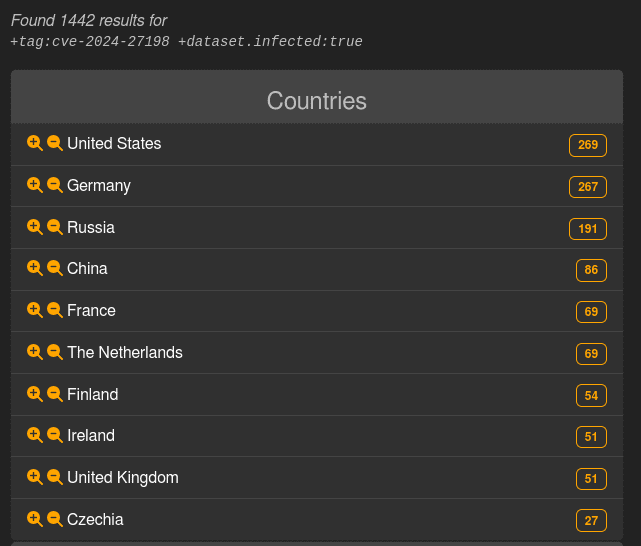Click the United States count badge 269
This screenshot has width=641, height=546.
point(587,145)
